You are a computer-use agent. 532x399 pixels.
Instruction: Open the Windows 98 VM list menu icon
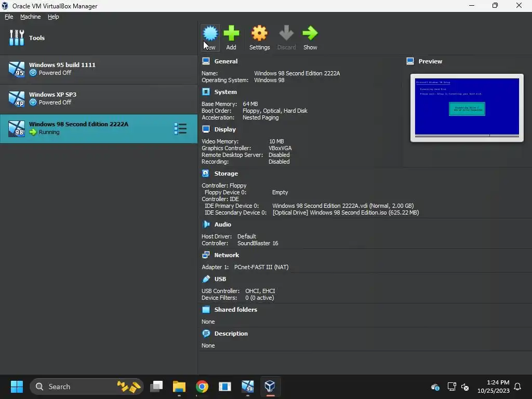pyautogui.click(x=180, y=129)
